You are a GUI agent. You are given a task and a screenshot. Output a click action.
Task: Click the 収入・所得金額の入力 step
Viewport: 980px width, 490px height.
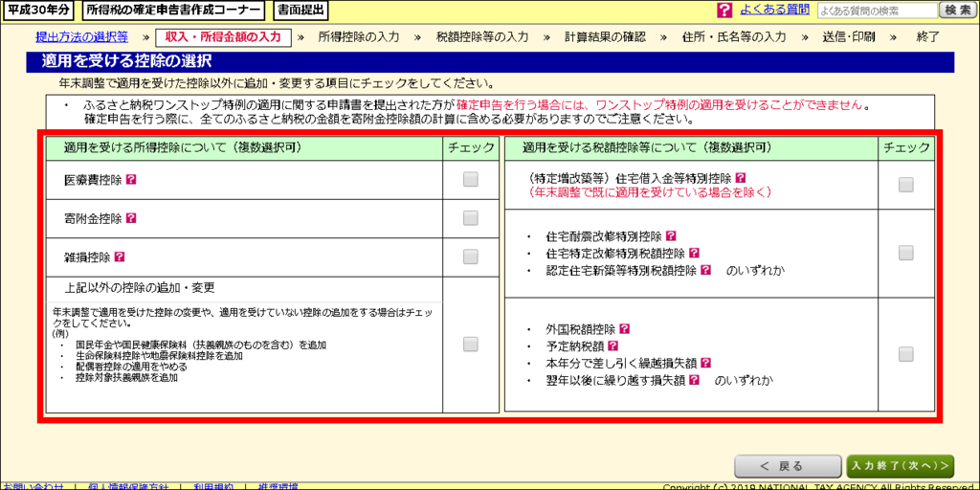(x=223, y=37)
